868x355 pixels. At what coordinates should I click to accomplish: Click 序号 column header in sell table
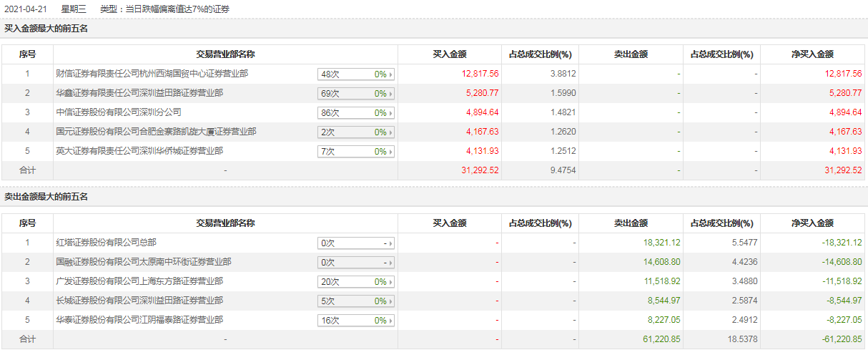(27, 223)
